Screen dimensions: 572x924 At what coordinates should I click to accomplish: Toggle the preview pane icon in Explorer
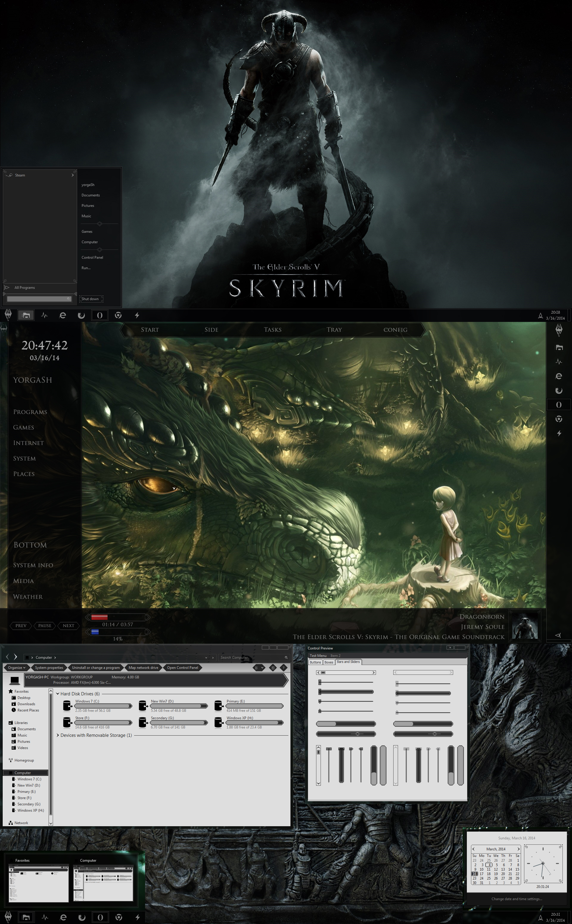[x=273, y=668]
